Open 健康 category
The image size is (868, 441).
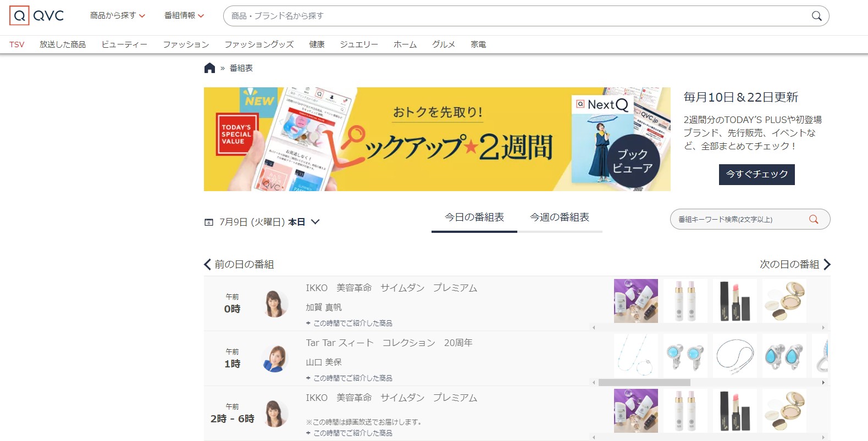point(317,44)
